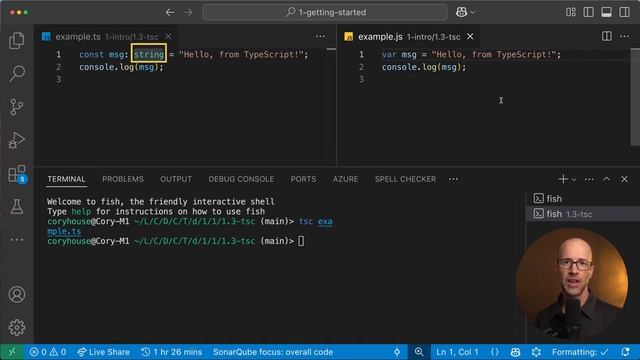
Task: Switch to the DEBUG CONSOLE tab
Action: coord(241,179)
